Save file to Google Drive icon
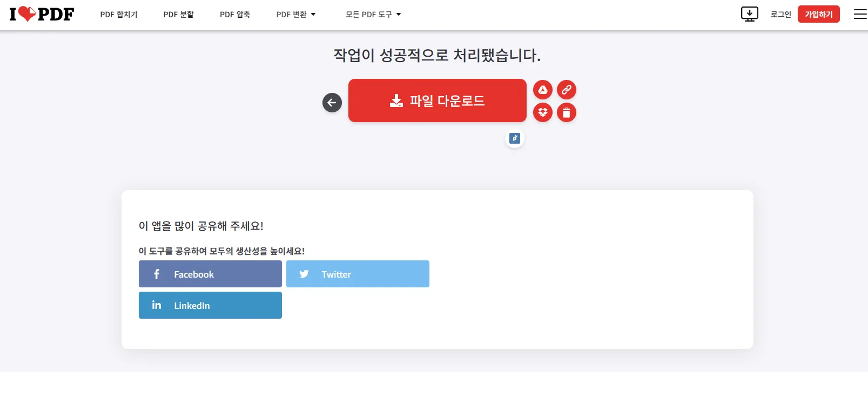The width and height of the screenshot is (868, 417). 543,90
